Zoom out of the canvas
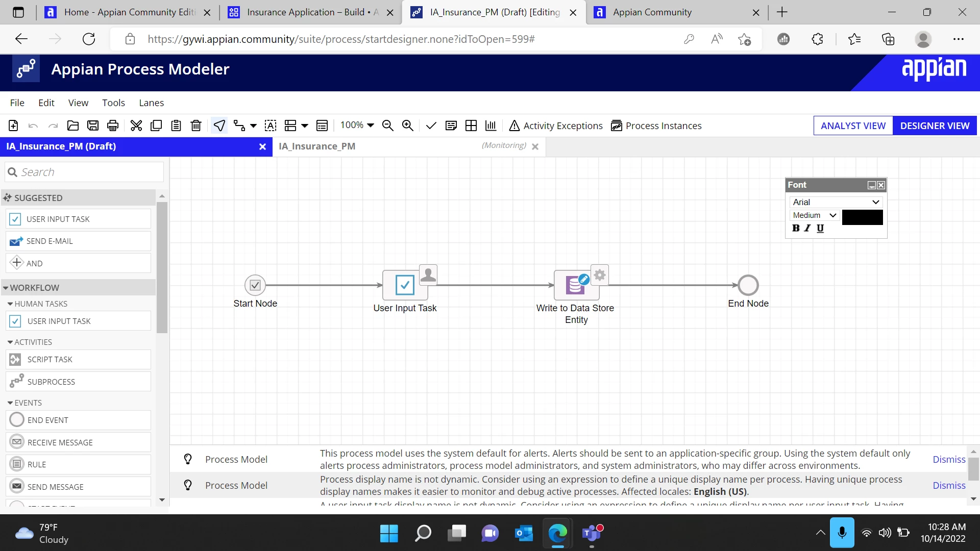 coord(388,126)
